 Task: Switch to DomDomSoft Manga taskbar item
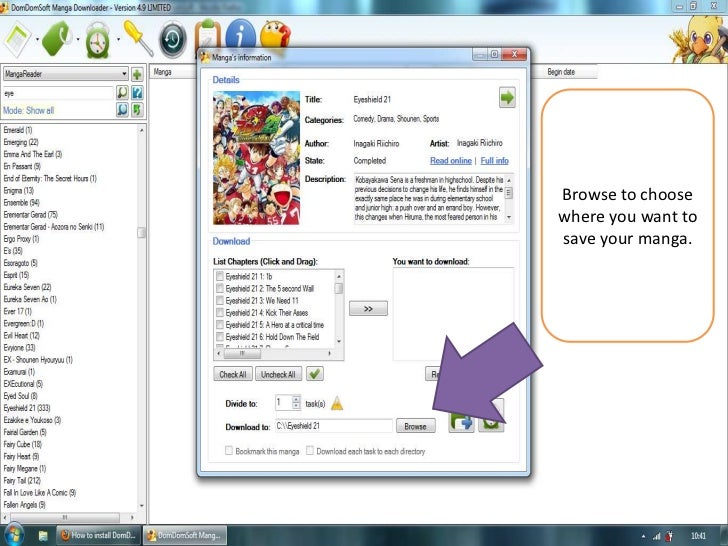pyautogui.click(x=185, y=535)
